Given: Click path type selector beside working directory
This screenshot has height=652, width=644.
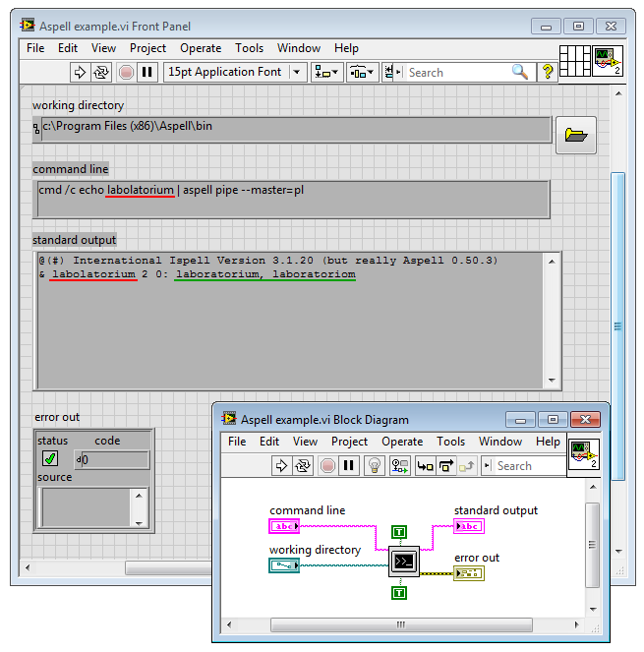Looking at the screenshot, I should pos(36,130).
